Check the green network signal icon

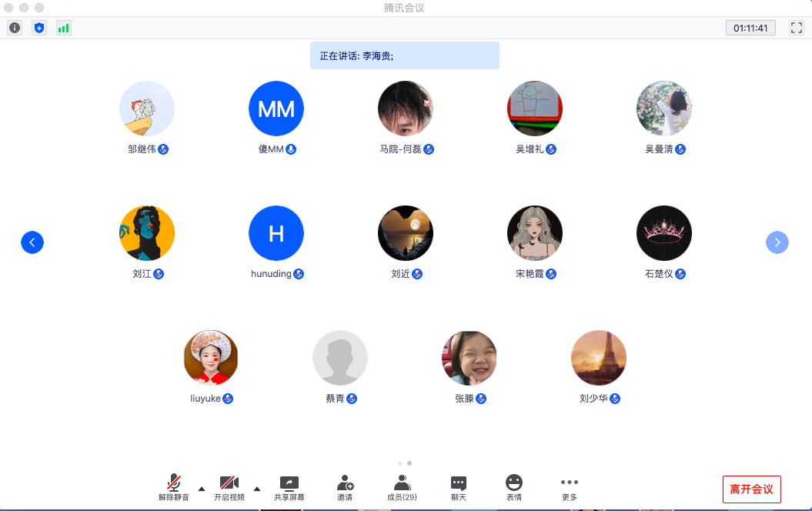tap(63, 28)
